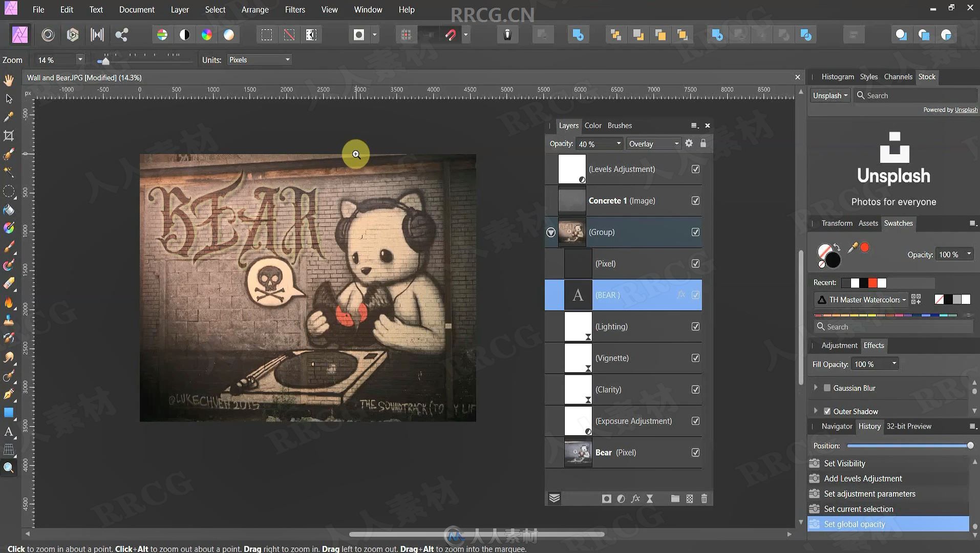Open the Overlay blend mode dropdown

click(654, 144)
